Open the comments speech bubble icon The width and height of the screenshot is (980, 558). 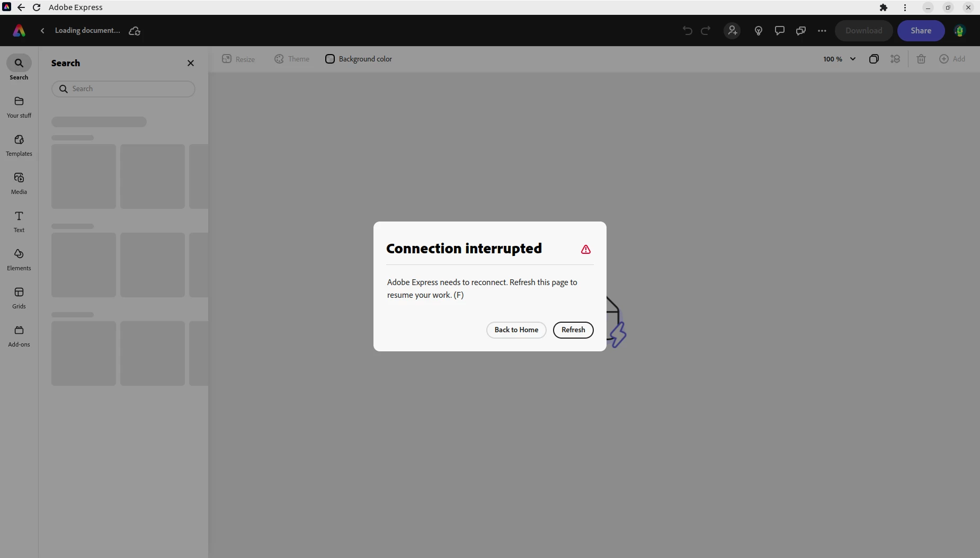tap(779, 31)
